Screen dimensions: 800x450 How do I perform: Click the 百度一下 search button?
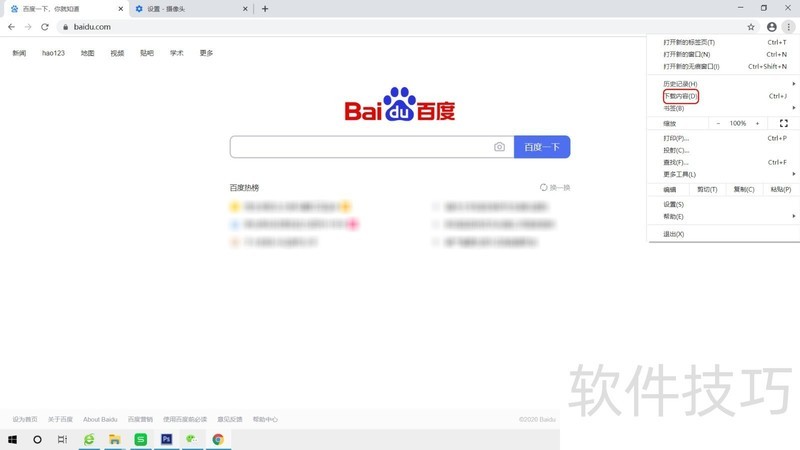[542, 147]
